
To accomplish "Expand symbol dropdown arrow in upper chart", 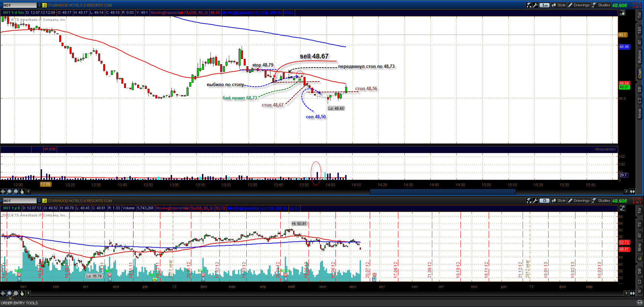I will (39, 5).
